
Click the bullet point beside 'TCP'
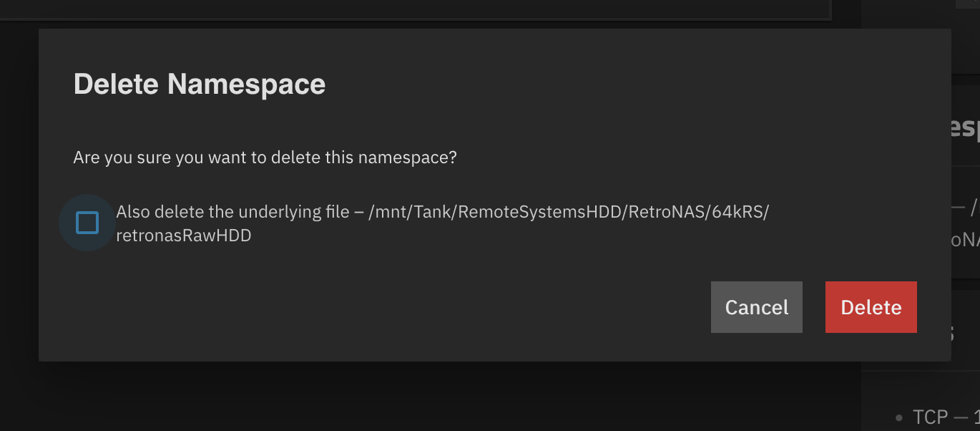pos(899,417)
